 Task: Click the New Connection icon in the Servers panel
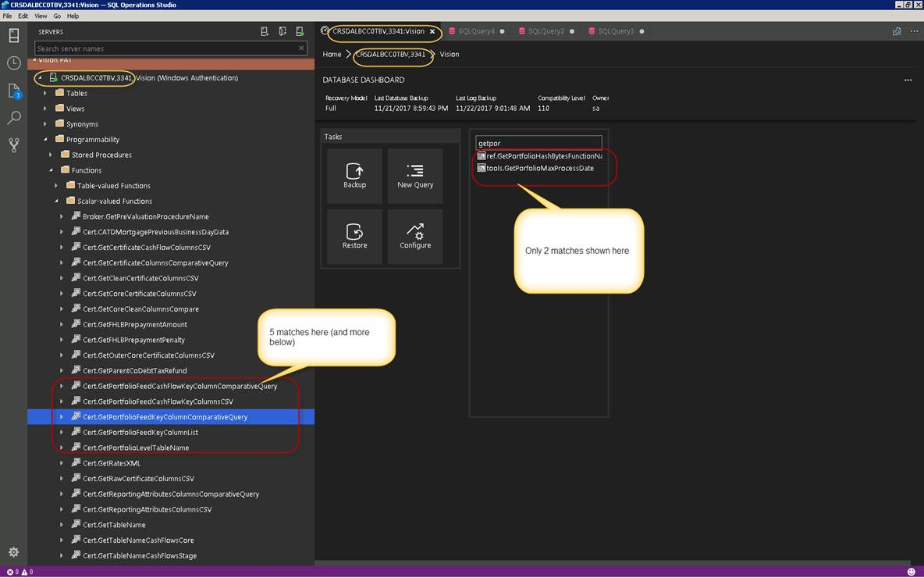(x=265, y=30)
